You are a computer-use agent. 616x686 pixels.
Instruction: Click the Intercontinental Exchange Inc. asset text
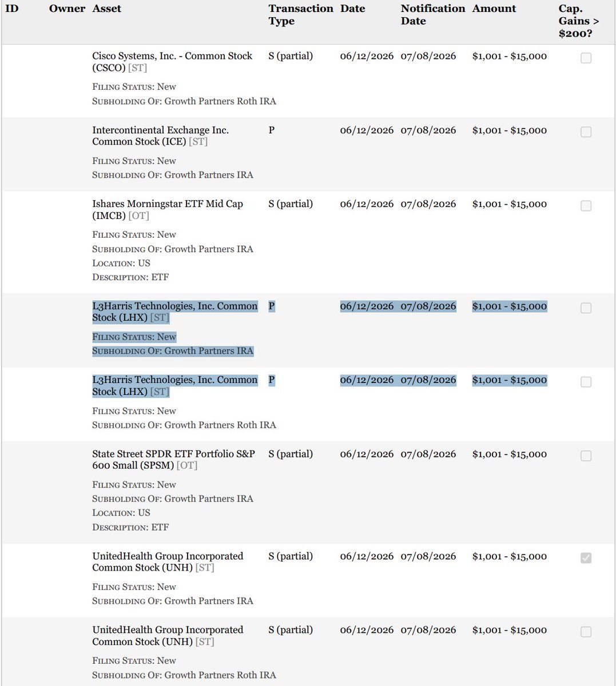[x=161, y=136]
